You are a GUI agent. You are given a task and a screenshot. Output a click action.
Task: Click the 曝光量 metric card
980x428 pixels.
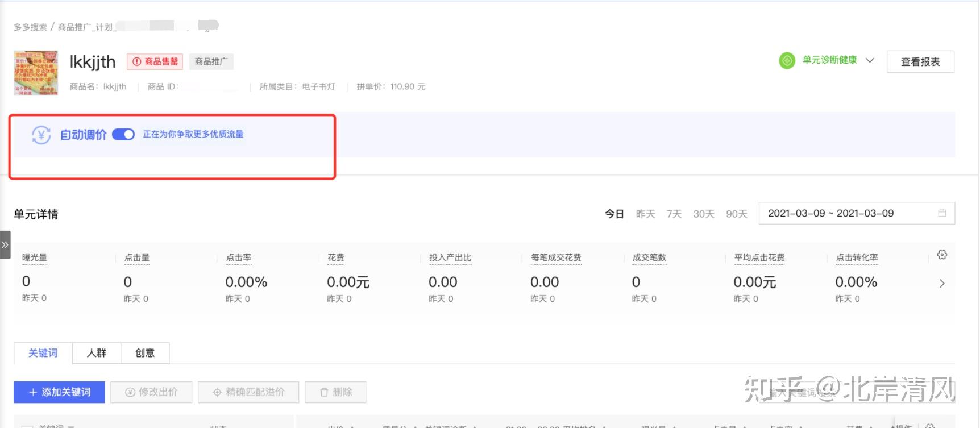coord(64,277)
